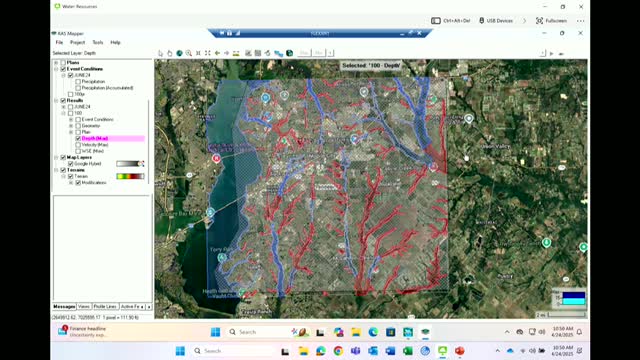Viewport: 640px width, 360px height.
Task: Switch to the Profile Lines tab
Action: [x=105, y=307]
